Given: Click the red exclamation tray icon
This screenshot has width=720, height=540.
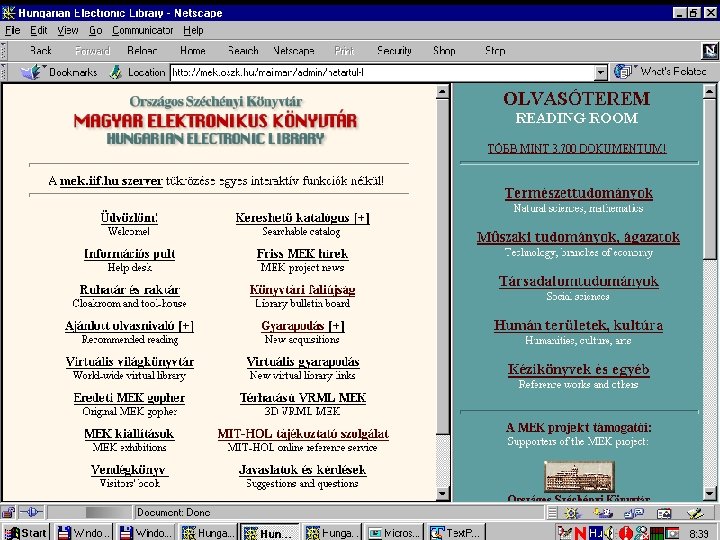Looking at the screenshot, I should point(625,533).
